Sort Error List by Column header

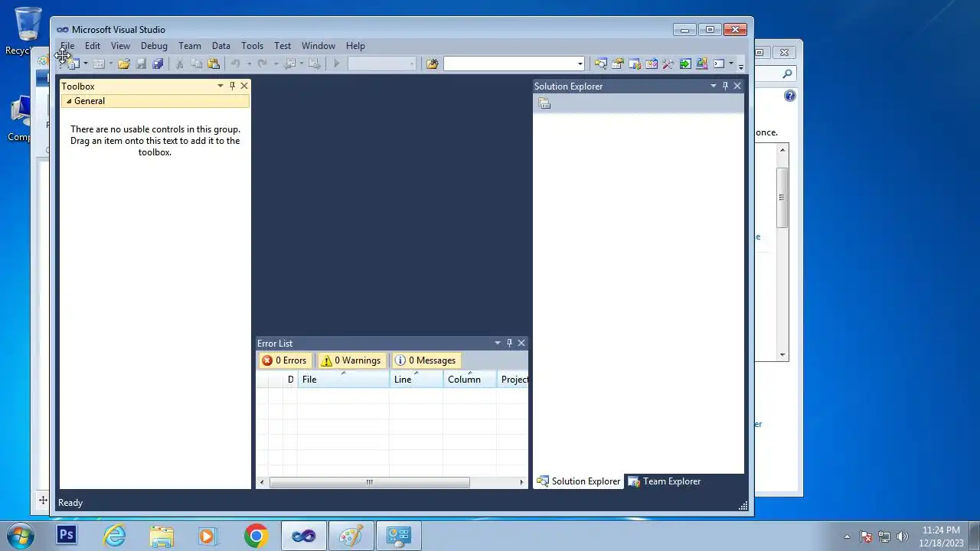click(x=469, y=380)
